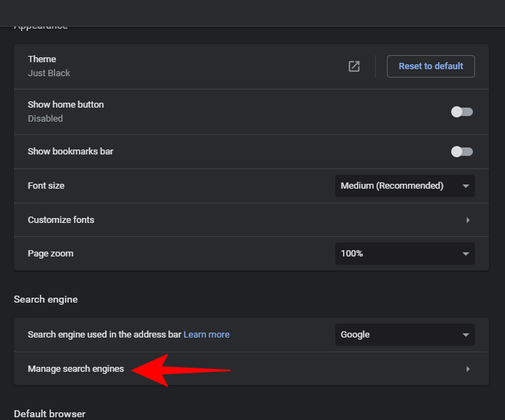
Task: Click the Manage search engines arrow icon
Action: pos(467,369)
